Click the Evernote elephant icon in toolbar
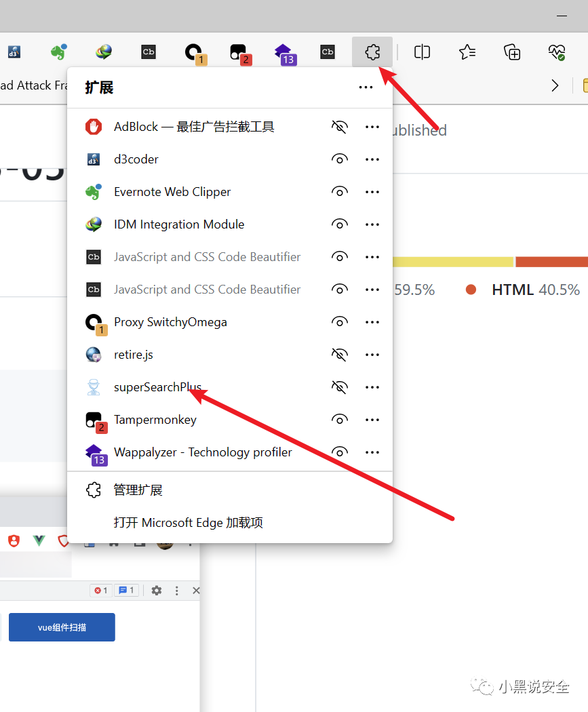 click(59, 52)
